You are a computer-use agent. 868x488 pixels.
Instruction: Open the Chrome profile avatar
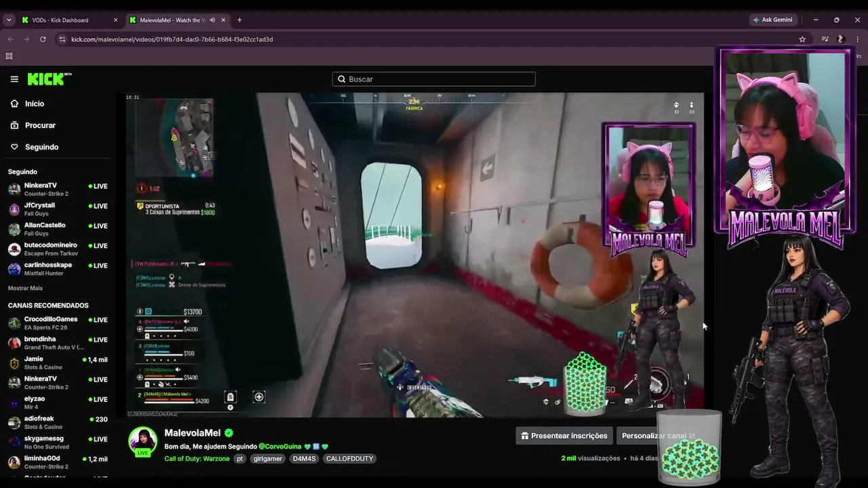coord(841,39)
